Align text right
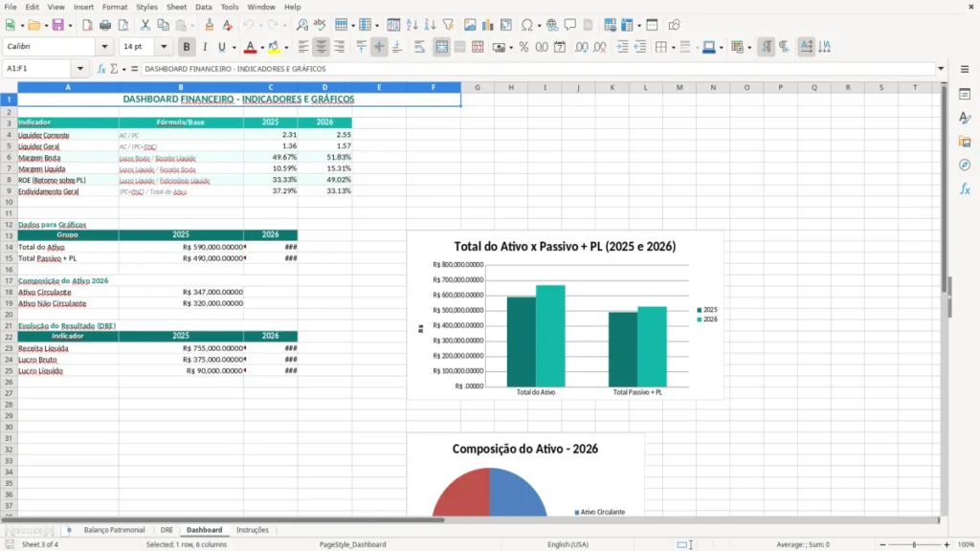Viewport: 980px width, 551px height. [x=340, y=47]
